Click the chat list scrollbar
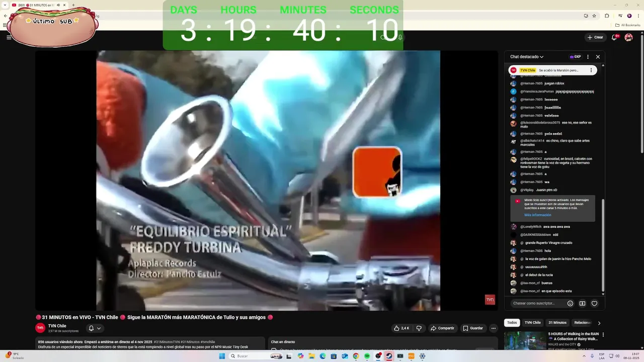 click(603, 246)
